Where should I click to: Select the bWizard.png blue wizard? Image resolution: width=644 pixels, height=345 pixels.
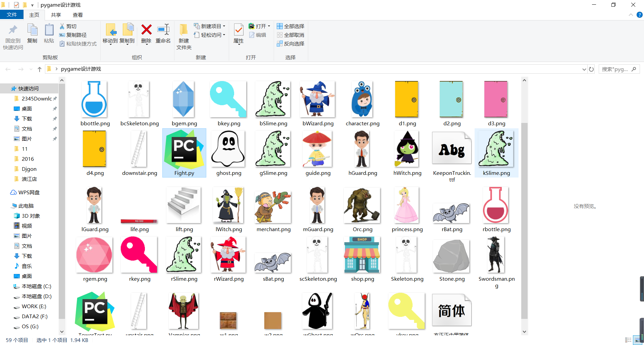tap(318, 103)
